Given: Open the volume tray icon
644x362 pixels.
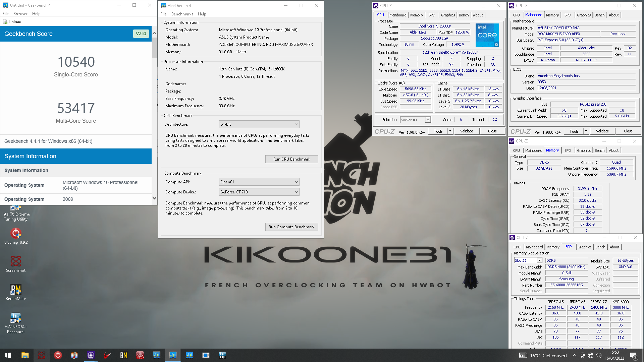Looking at the screenshot, I should 599,355.
